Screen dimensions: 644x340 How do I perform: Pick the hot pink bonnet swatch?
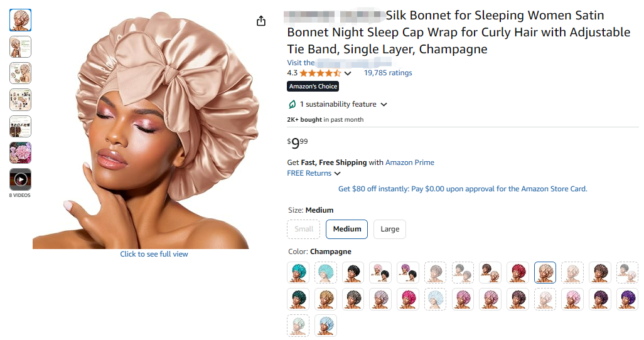pyautogui.click(x=408, y=299)
